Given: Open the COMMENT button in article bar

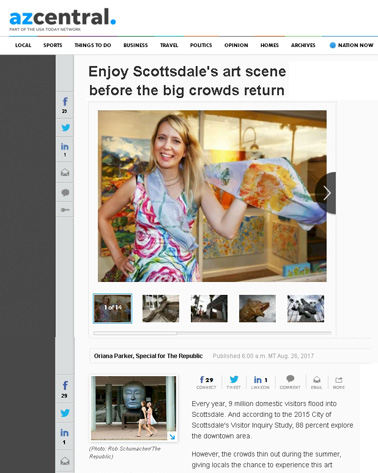Looking at the screenshot, I should click(x=290, y=382).
